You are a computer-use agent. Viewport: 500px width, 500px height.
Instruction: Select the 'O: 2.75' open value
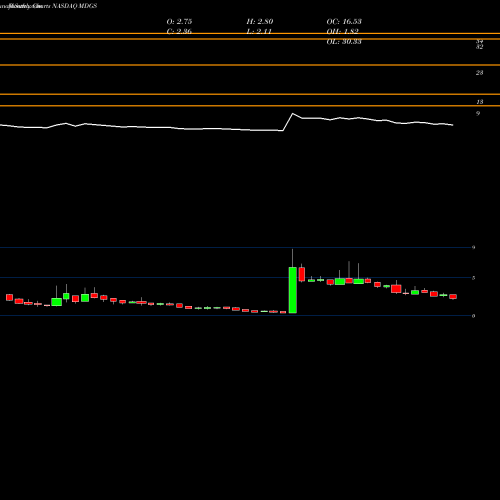[179, 21]
